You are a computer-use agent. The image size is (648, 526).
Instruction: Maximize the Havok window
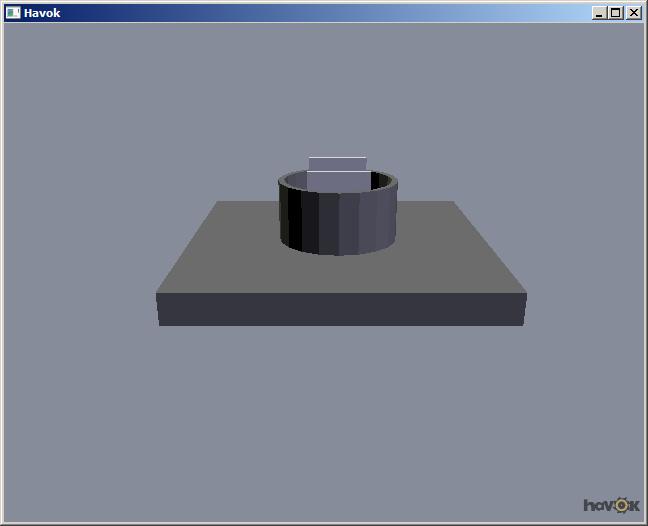pos(615,13)
